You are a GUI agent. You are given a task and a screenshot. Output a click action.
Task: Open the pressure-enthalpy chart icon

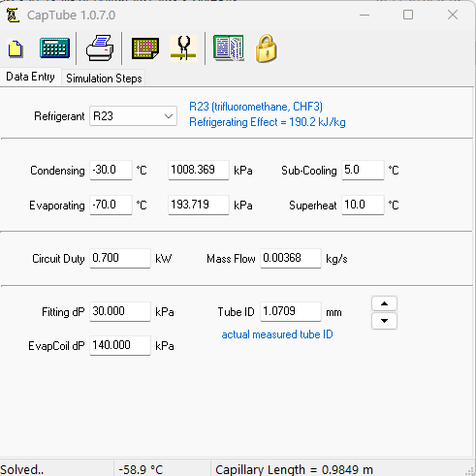(x=145, y=48)
